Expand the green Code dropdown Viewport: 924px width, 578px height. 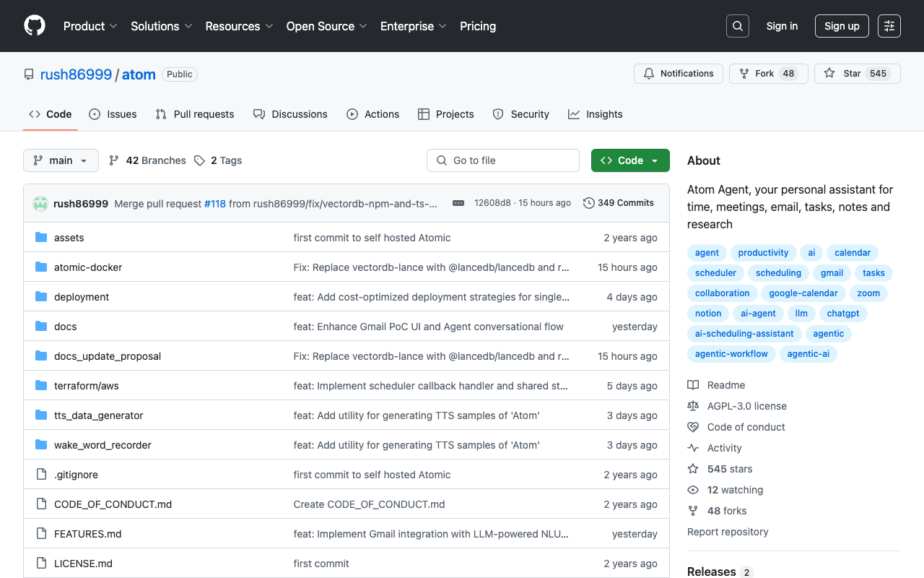pos(629,160)
